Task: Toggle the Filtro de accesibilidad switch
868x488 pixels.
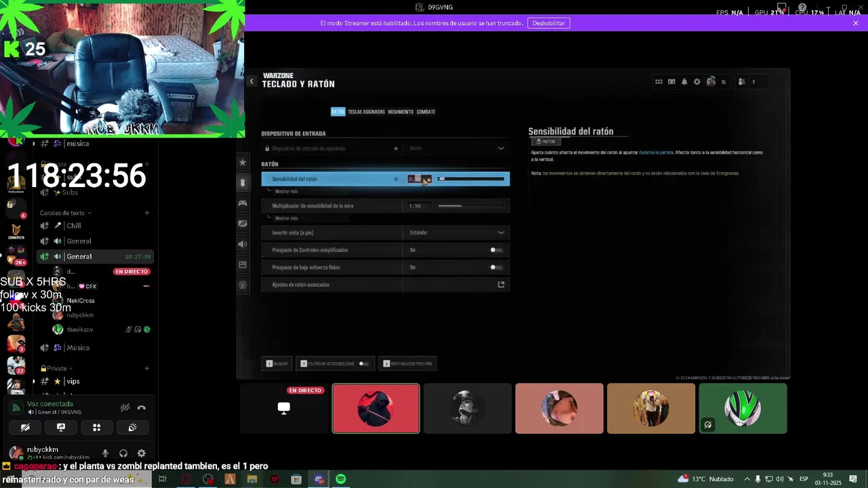Action: pos(363,364)
